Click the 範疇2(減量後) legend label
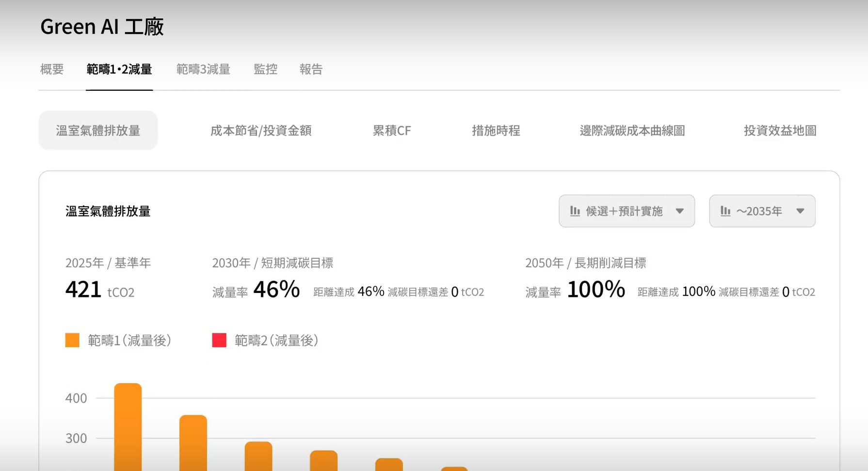Image resolution: width=868 pixels, height=471 pixels. 276,341
